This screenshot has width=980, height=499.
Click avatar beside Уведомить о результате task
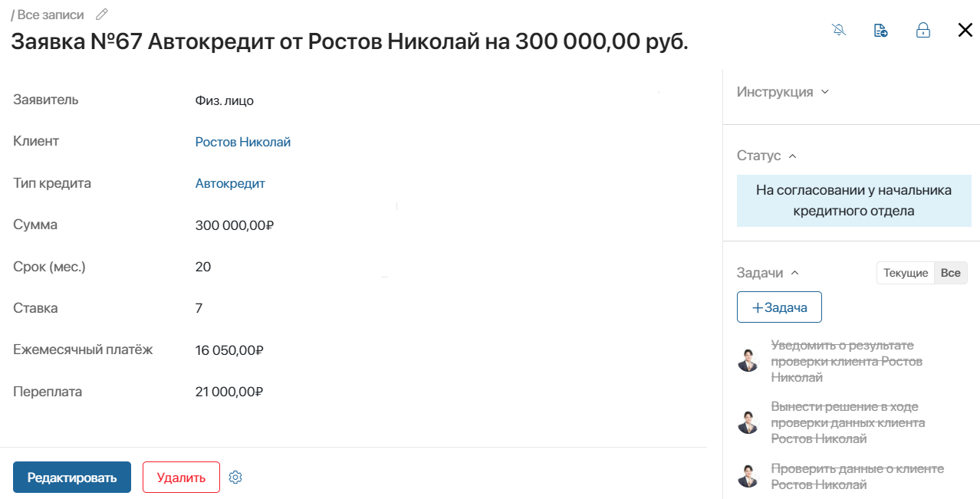point(748,360)
